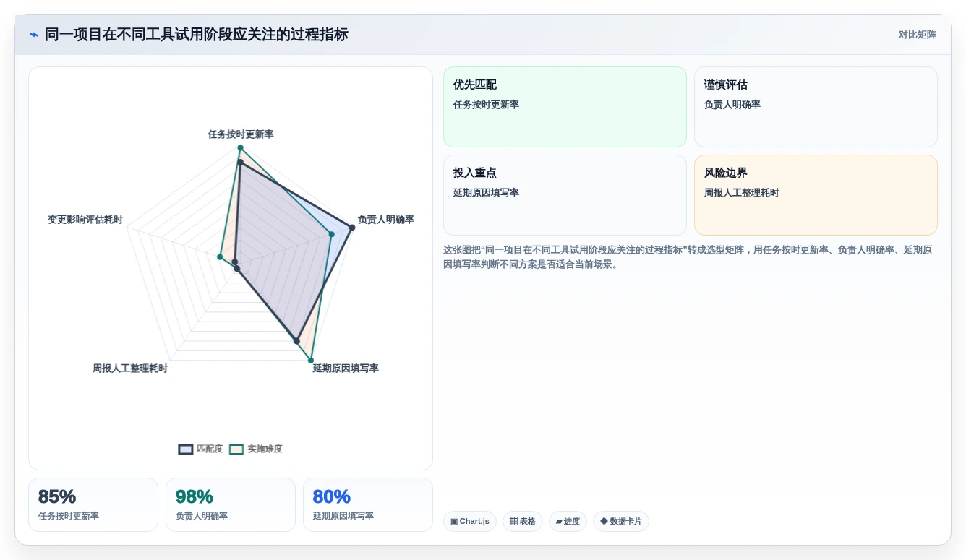Select the 表格 tag chip
The width and height of the screenshot is (966, 560).
[523, 521]
